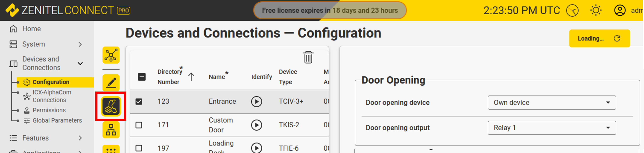
Task: Open the Home menu item
Action: tap(31, 29)
